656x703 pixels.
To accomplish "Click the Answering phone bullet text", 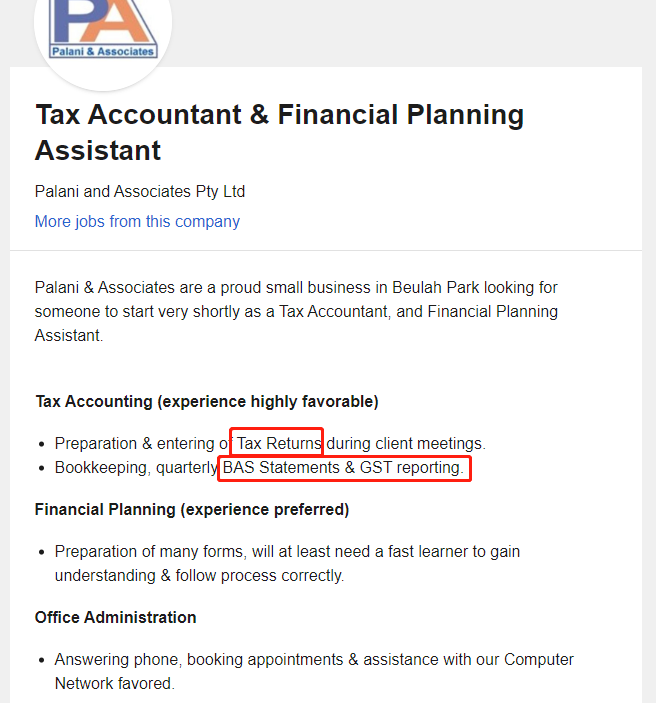I will click(x=314, y=672).
